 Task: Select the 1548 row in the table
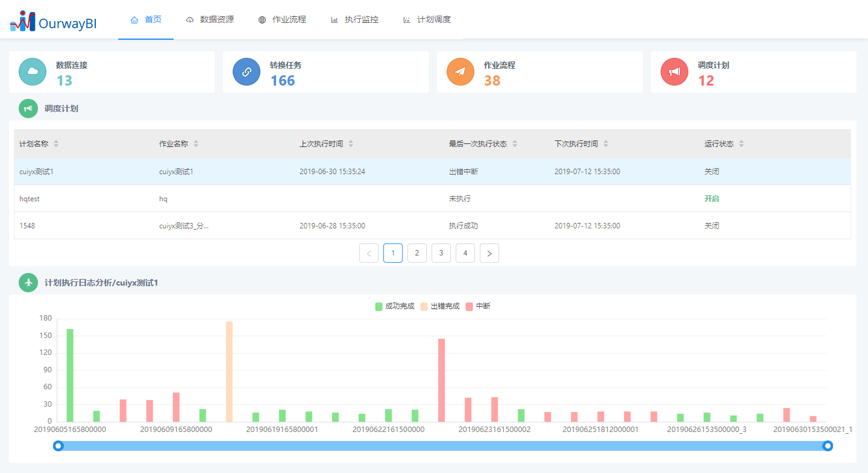(241, 225)
